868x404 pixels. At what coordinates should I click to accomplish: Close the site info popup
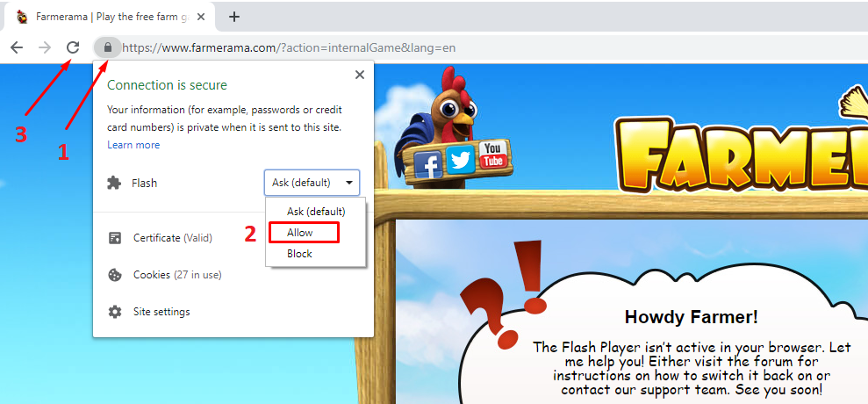359,76
